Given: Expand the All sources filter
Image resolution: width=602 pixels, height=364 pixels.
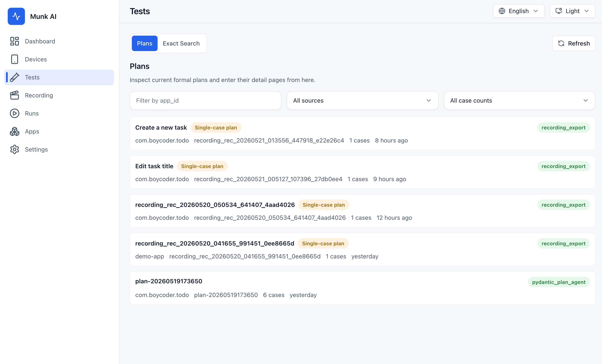Looking at the screenshot, I should pos(362,100).
